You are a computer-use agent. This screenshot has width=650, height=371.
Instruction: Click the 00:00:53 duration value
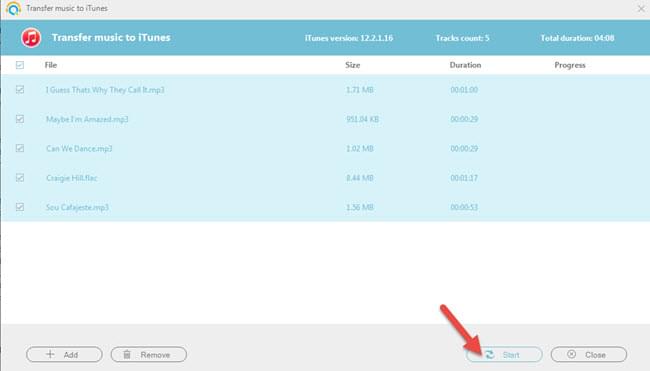pos(464,207)
